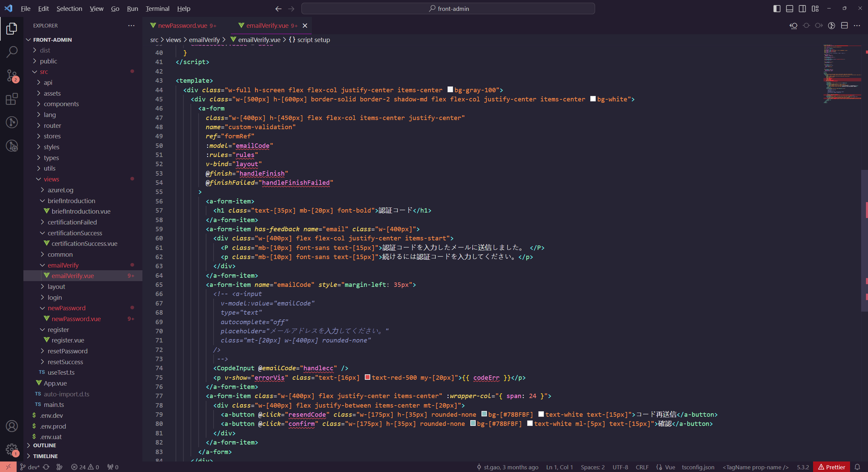Click the git blame st.gao status item
Image resolution: width=868 pixels, height=472 pixels.
[507, 467]
